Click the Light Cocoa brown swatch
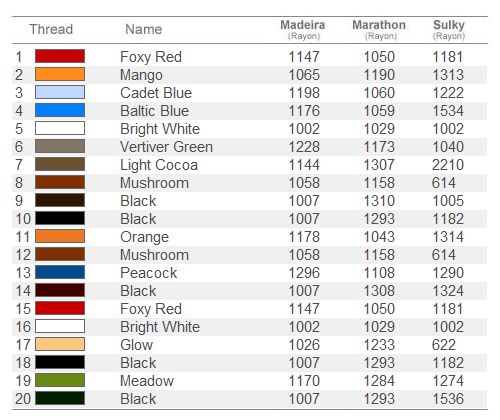Viewport: 500px width, 420px height. pyautogui.click(x=60, y=164)
